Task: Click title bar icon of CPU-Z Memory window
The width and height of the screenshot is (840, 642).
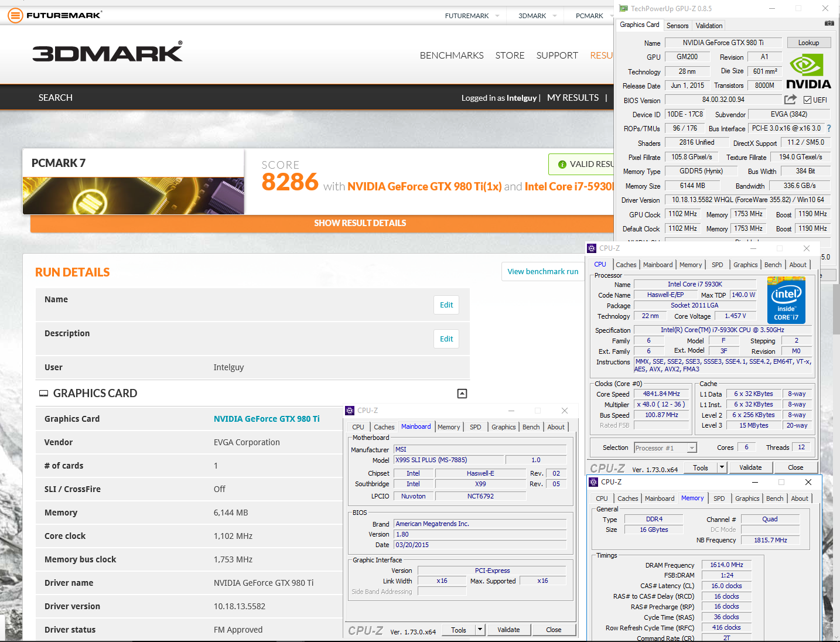Action: click(592, 482)
